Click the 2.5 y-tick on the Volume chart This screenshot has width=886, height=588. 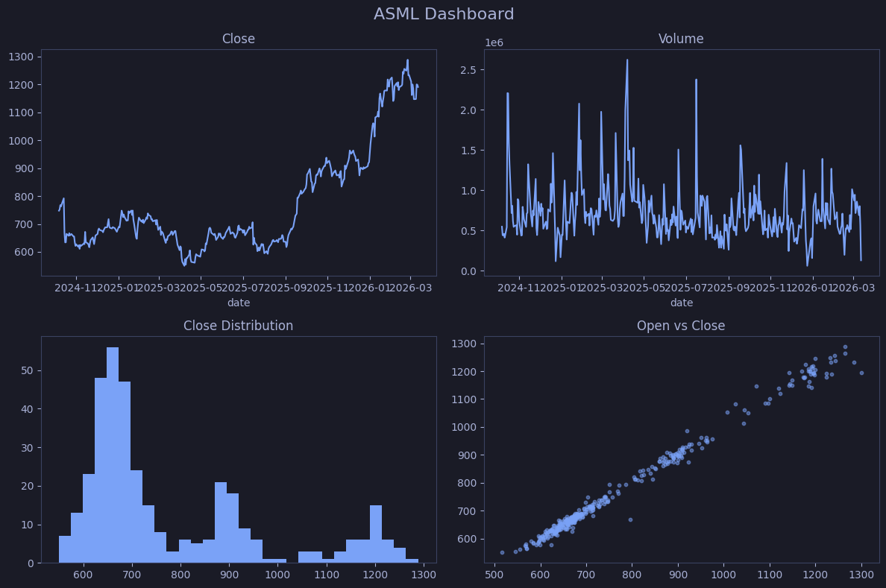pos(468,70)
